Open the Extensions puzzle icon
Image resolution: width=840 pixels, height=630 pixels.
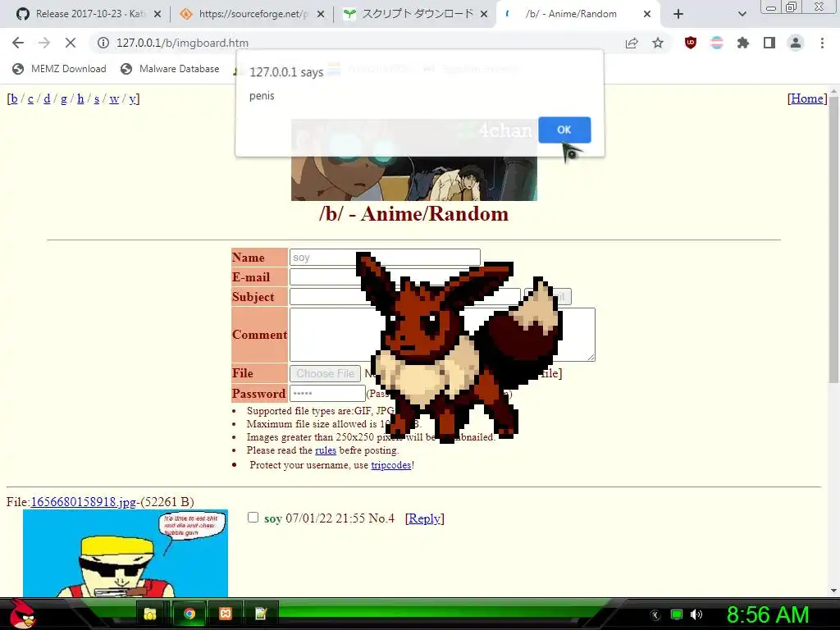coord(743,43)
